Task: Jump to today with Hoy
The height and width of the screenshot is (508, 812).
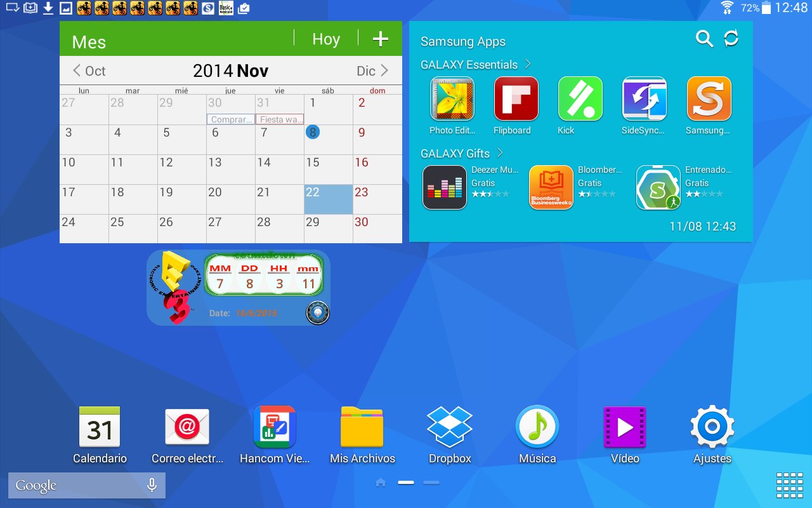Action: [326, 39]
